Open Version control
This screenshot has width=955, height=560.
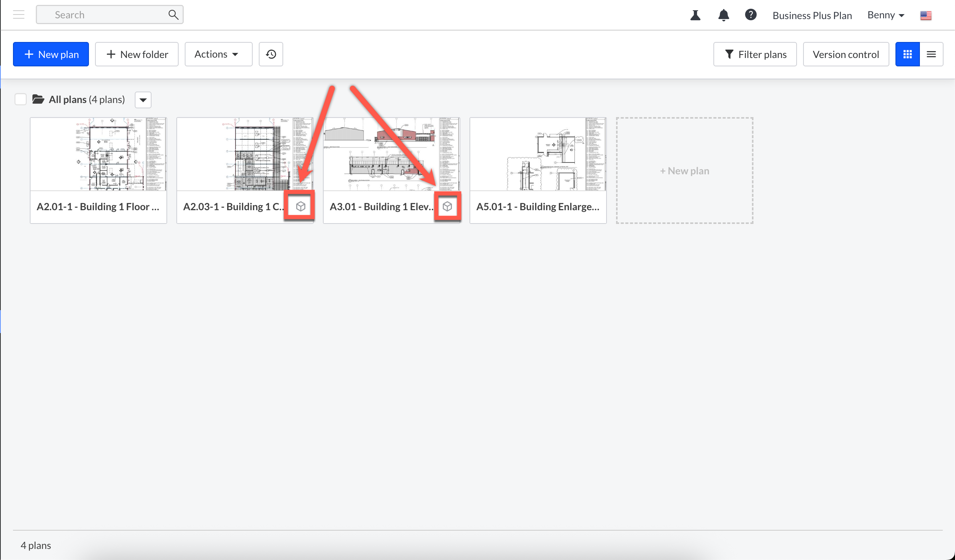click(x=845, y=54)
